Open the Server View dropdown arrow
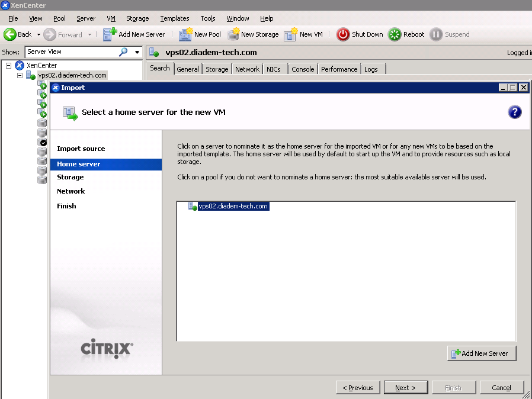The width and height of the screenshot is (532, 399). pos(137,52)
